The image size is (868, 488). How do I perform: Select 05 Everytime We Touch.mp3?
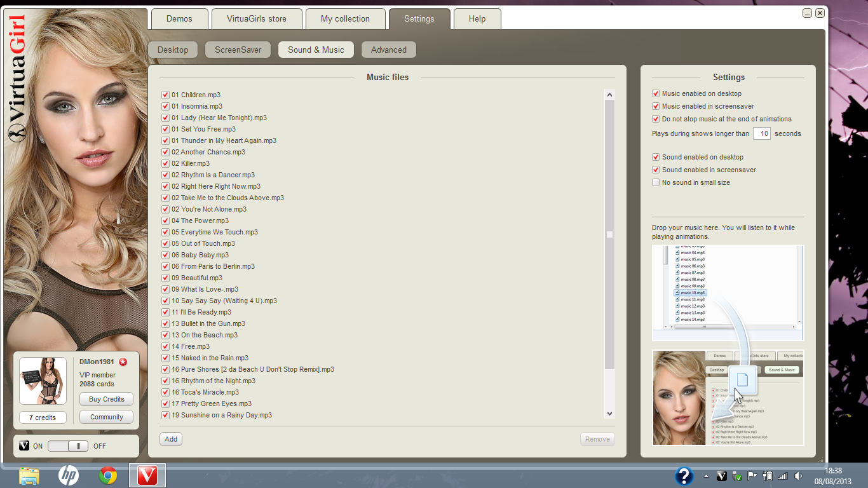pos(215,232)
